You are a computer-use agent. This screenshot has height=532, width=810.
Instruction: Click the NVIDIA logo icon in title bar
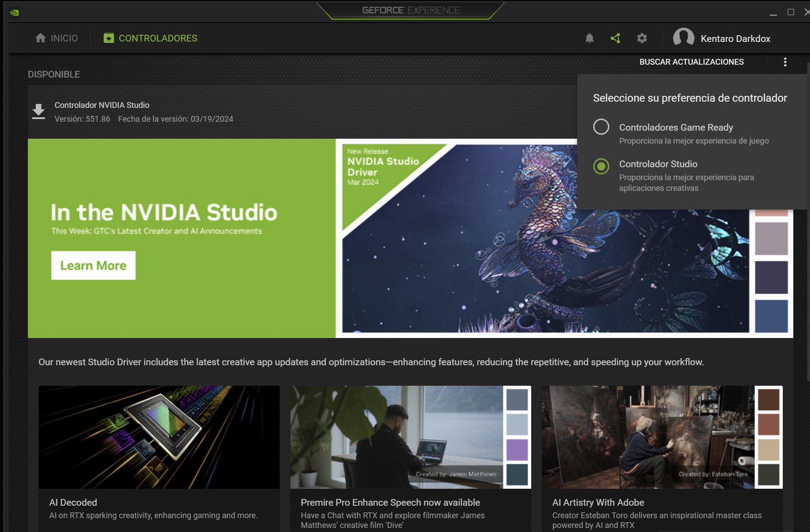(x=14, y=12)
